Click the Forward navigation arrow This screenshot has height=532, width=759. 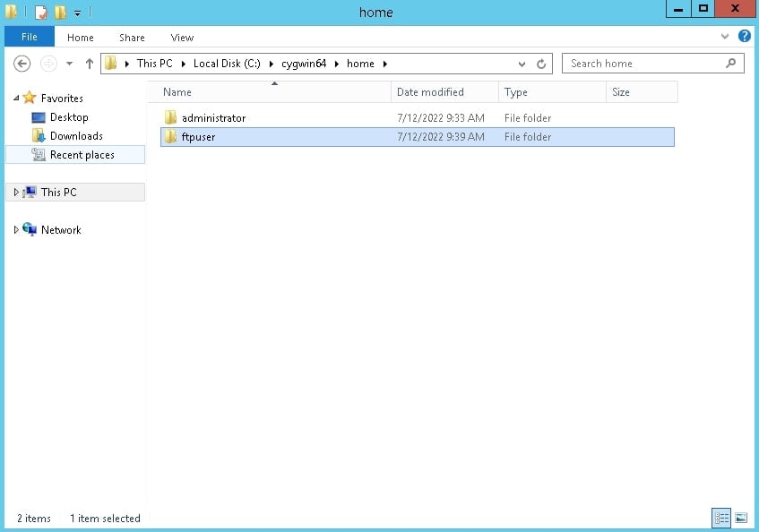point(48,64)
